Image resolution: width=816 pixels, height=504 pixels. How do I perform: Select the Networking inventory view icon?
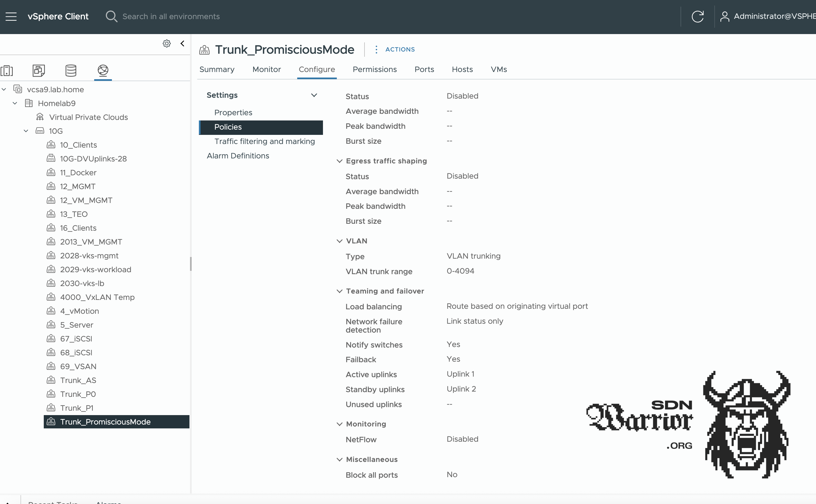tap(103, 70)
